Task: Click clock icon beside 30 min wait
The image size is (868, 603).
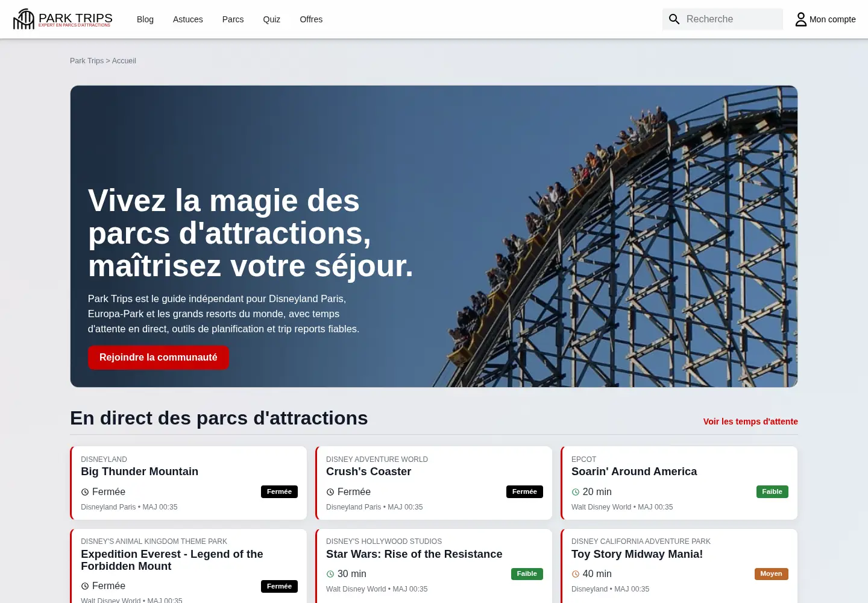Action: click(330, 574)
